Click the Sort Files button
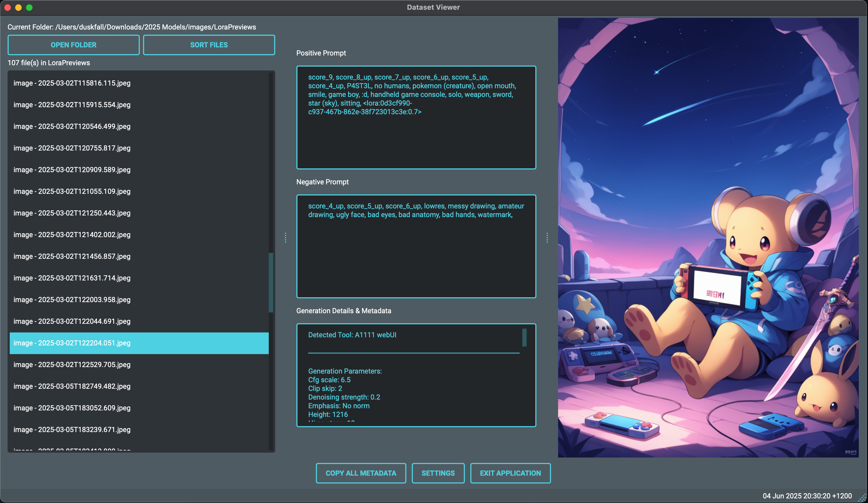This screenshot has width=868, height=503. point(209,45)
